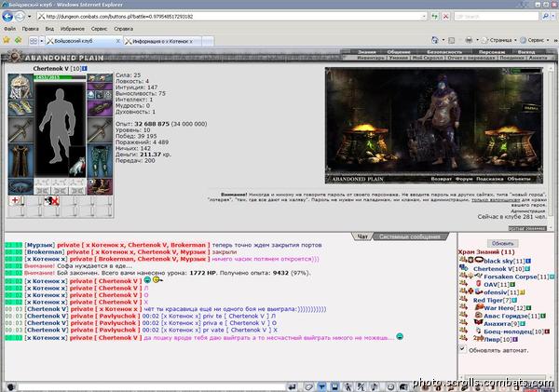Click the user list horizontal scrollbar
559x392 pixels.
[x=506, y=376]
